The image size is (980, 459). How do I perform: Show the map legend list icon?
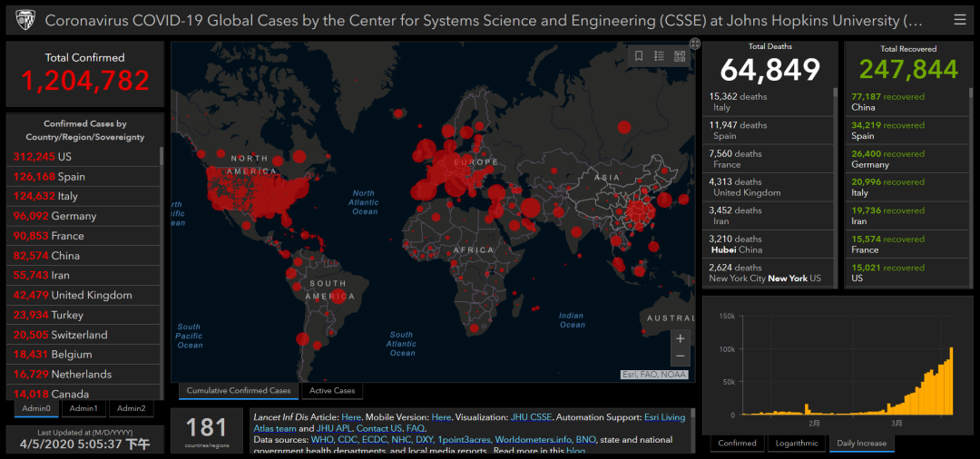[659, 56]
